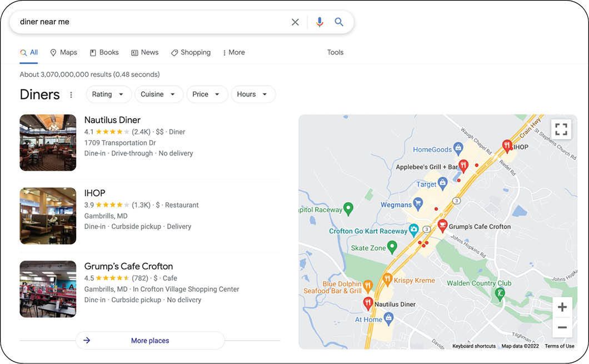Go to the News tab
The height and width of the screenshot is (364, 589).
(x=144, y=53)
